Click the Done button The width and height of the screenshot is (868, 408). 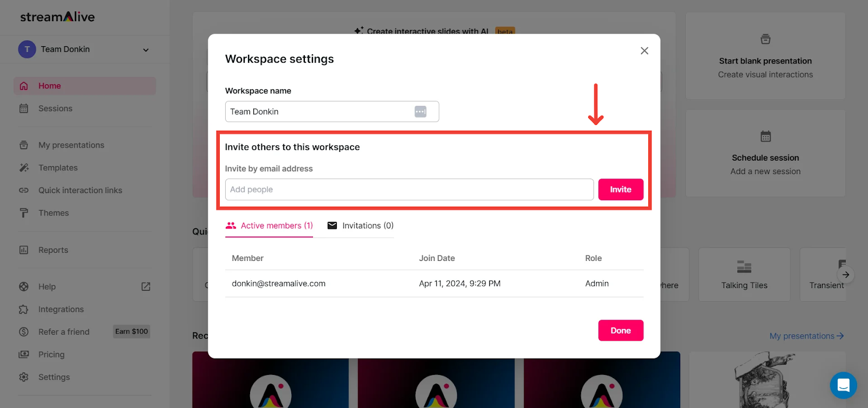click(x=621, y=330)
